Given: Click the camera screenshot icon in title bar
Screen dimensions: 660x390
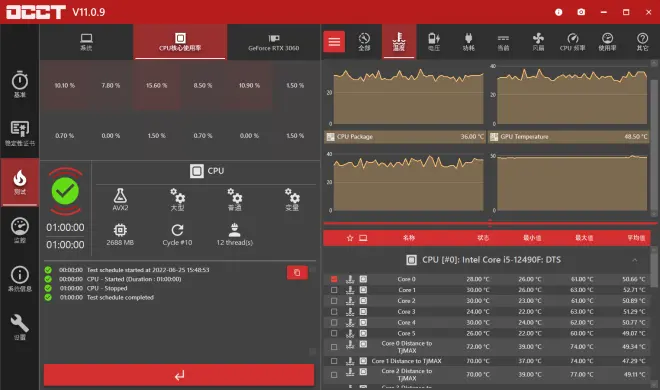Looking at the screenshot, I should tap(581, 12).
